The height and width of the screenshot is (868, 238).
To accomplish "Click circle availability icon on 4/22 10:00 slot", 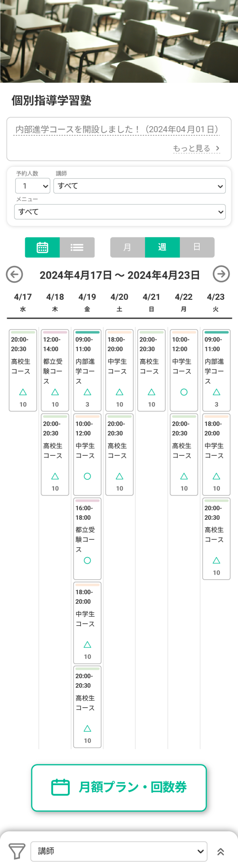I will pyautogui.click(x=184, y=392).
